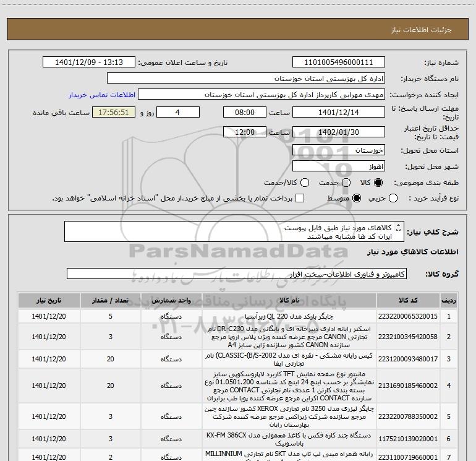Click the MILLINNIUM SKT mini laptop item name
Viewport: 476px width, 461px height.
coord(289,456)
